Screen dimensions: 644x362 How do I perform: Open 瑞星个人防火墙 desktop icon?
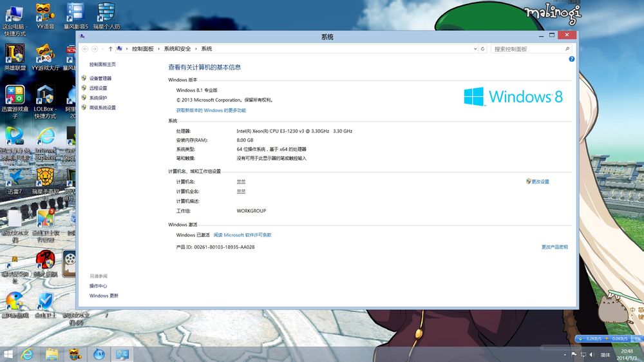106,17
